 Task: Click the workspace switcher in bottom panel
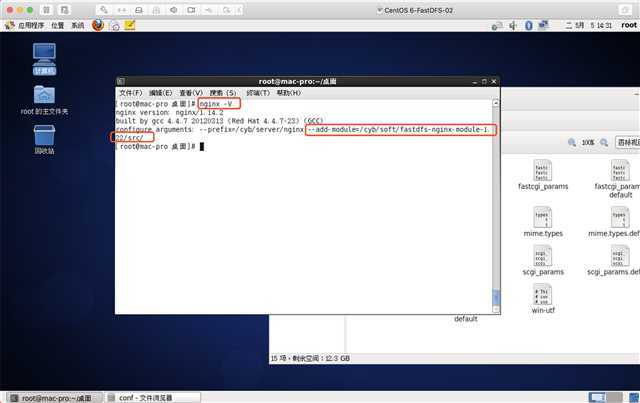(605, 397)
